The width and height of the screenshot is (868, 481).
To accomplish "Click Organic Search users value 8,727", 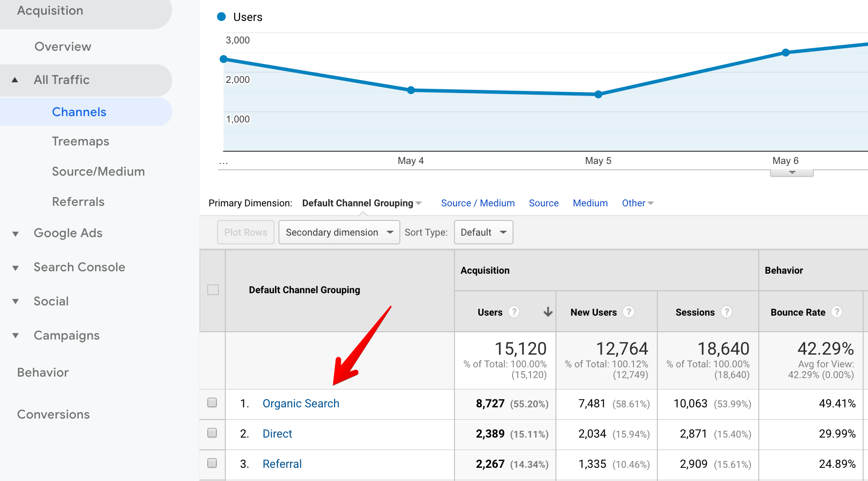I will pyautogui.click(x=490, y=403).
